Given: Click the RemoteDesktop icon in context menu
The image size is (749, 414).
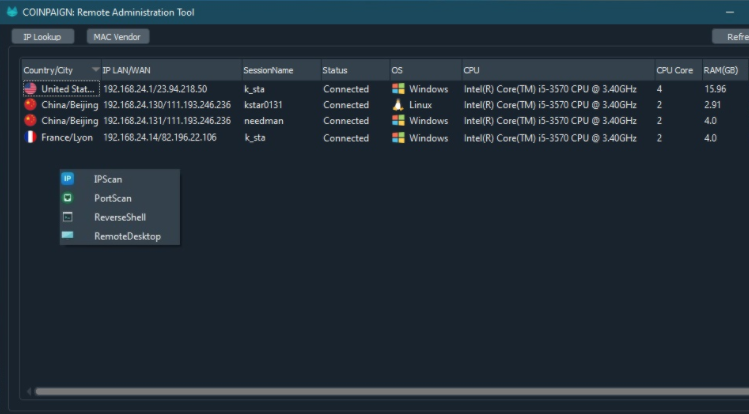Looking at the screenshot, I should (68, 236).
